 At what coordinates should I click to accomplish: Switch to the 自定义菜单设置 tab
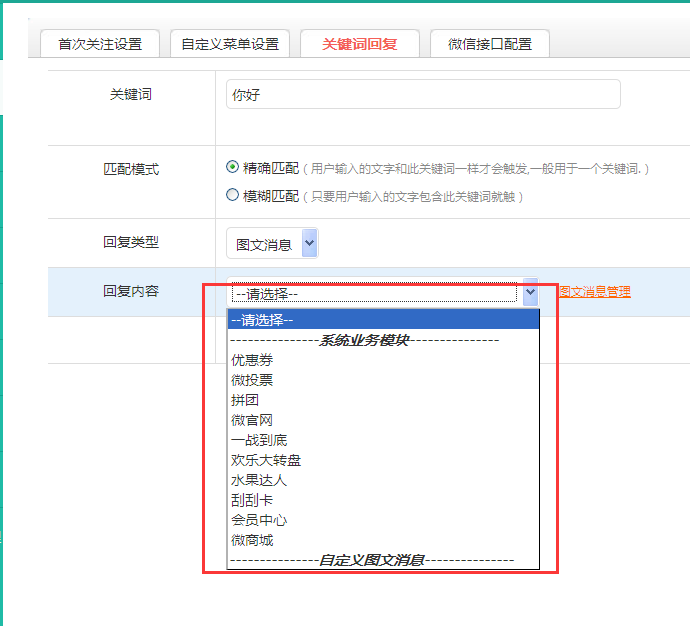coord(230,44)
